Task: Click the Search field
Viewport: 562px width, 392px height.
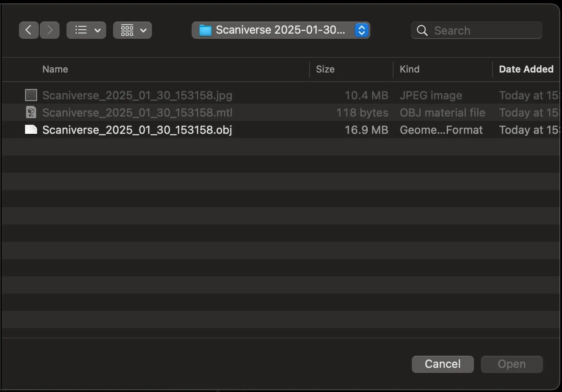Action: [x=477, y=30]
